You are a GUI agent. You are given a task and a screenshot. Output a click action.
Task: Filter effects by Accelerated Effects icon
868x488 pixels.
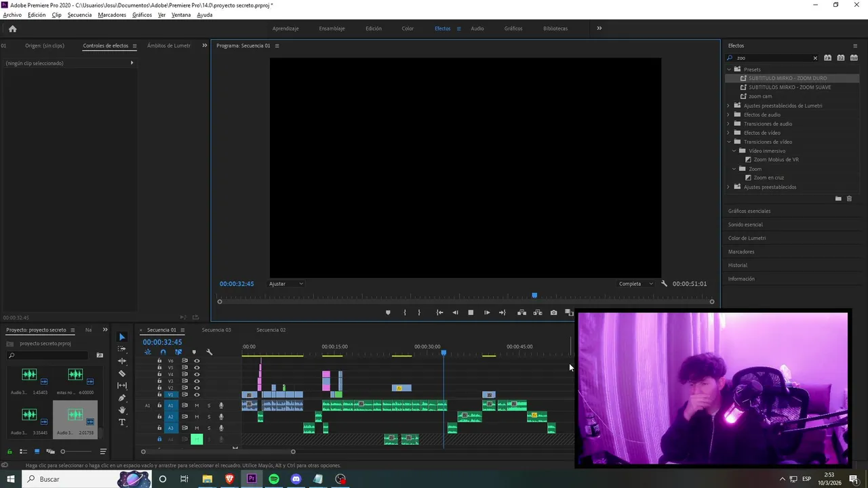pyautogui.click(x=828, y=58)
